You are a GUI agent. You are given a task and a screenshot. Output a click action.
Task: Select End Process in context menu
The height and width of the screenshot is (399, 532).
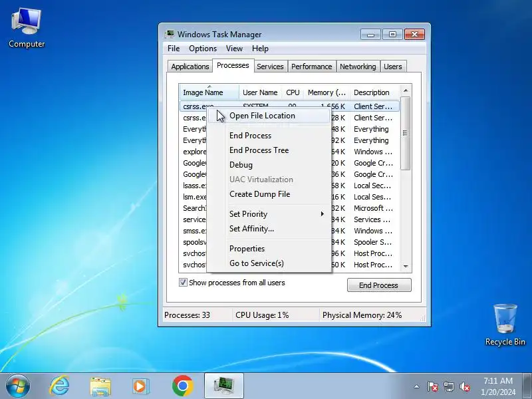pos(269,136)
